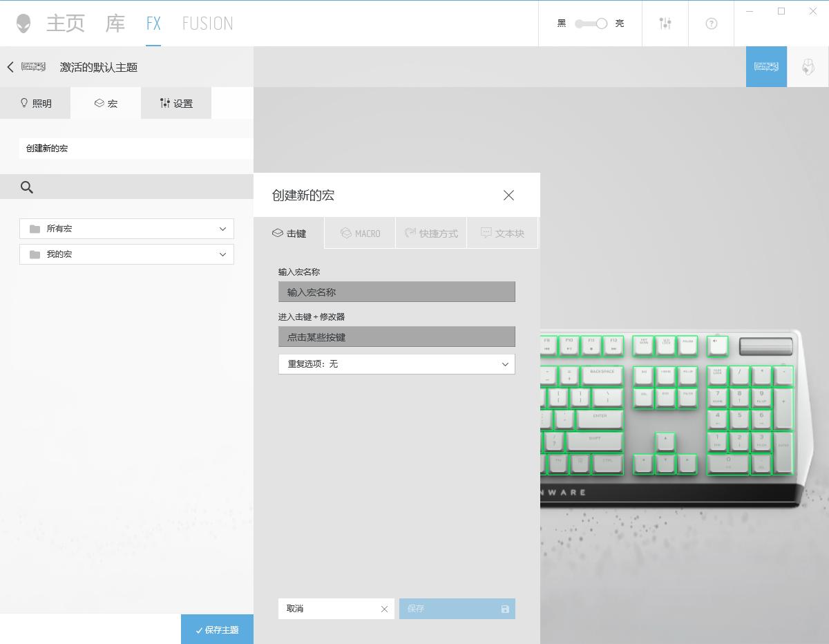The width and height of the screenshot is (829, 644).
Task: Focus the 输入宏名称 name field
Action: [x=397, y=292]
